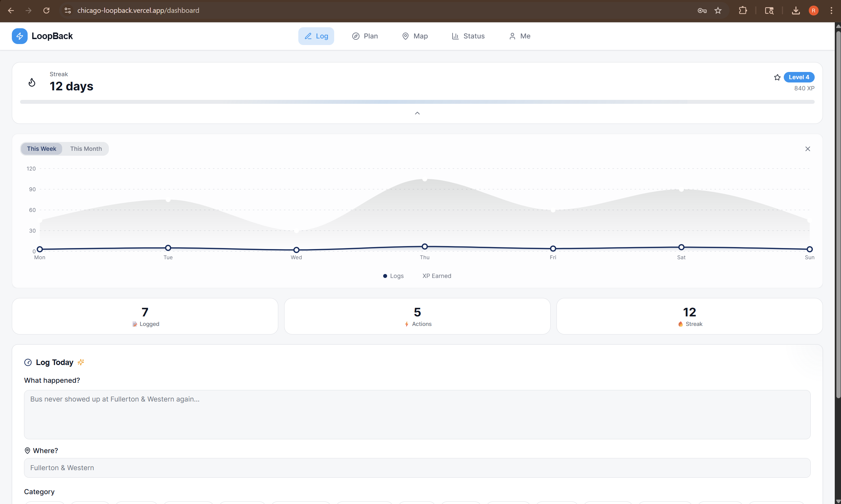Toggle the XP Earned legend series
Image resolution: width=841 pixels, height=504 pixels.
tap(436, 276)
